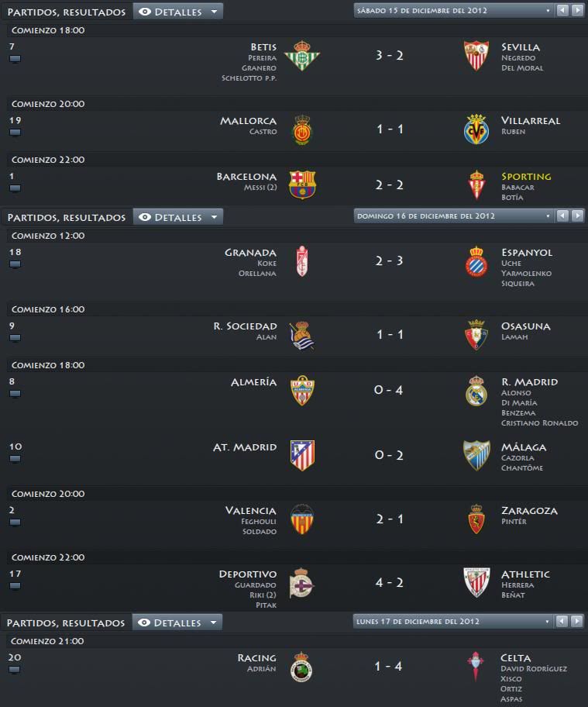Toggle Detalles view for Sábado 15 matches
Image resolution: width=588 pixels, height=707 pixels.
[178, 12]
